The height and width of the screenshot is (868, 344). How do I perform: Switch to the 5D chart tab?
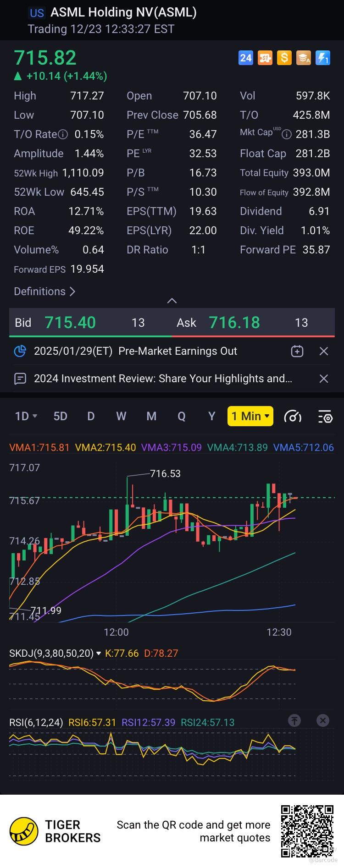61,416
